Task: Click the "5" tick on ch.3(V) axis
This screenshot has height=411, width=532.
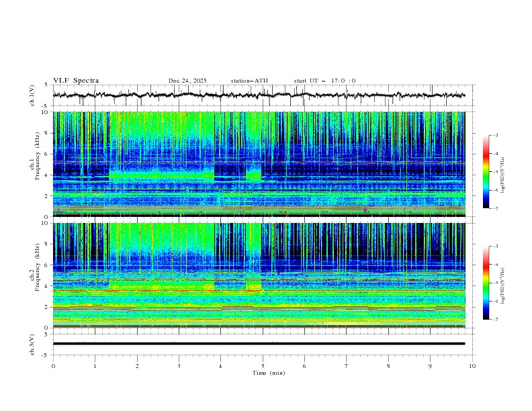Action: 47,334
